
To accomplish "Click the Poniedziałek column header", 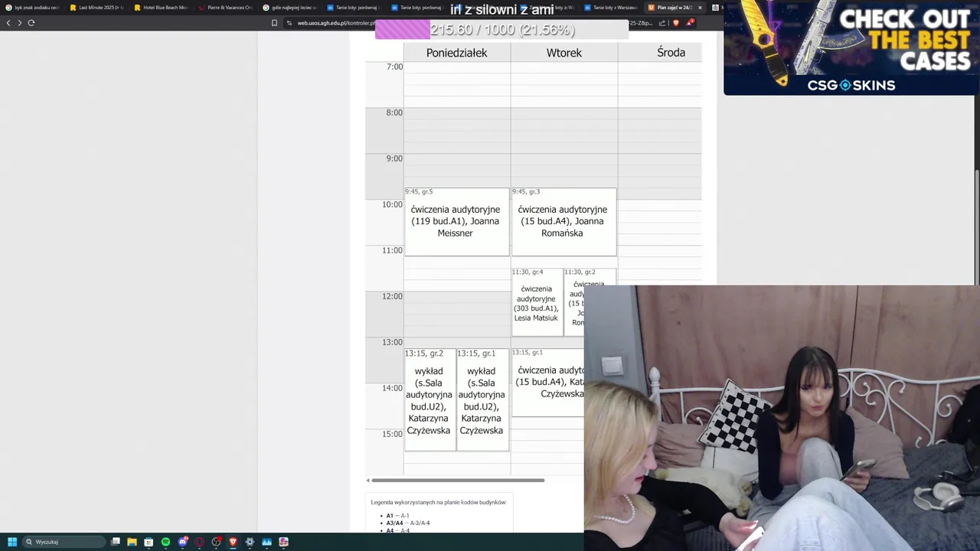I will click(x=457, y=53).
